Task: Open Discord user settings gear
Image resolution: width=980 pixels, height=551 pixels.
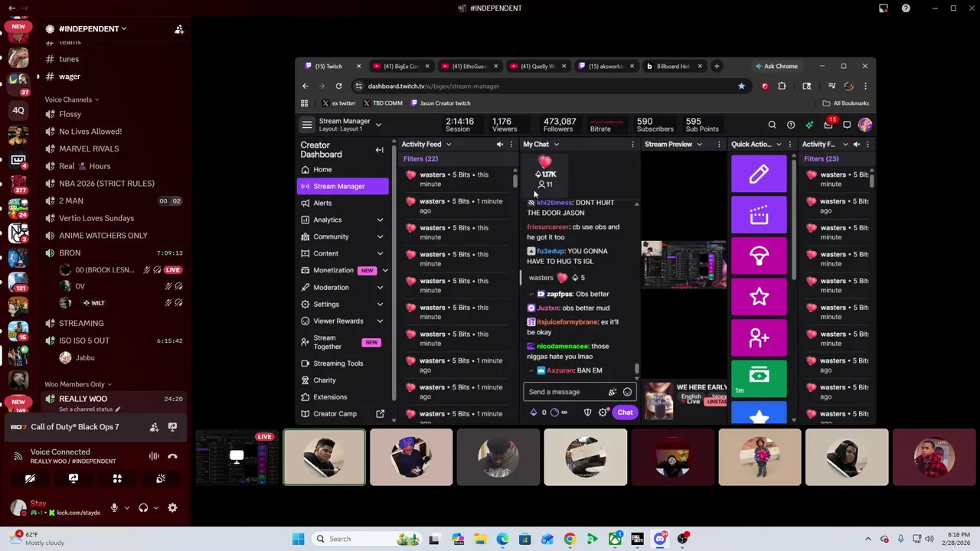Action: [172, 507]
